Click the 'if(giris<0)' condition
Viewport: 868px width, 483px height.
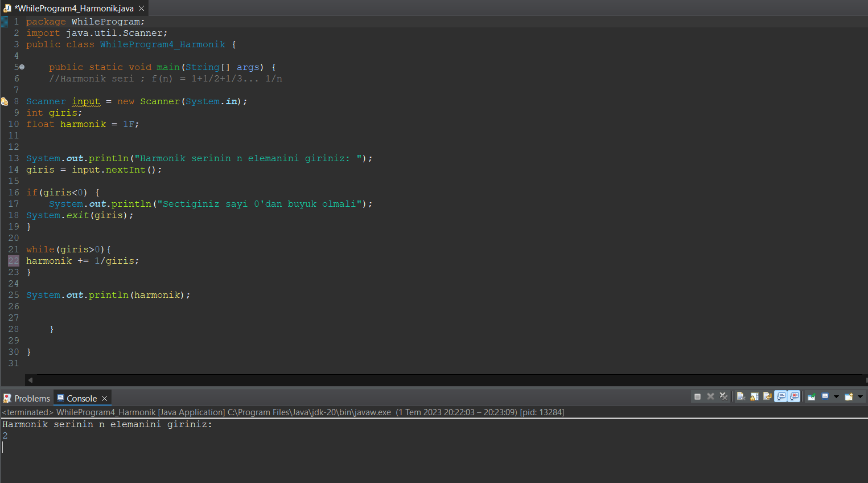point(57,193)
